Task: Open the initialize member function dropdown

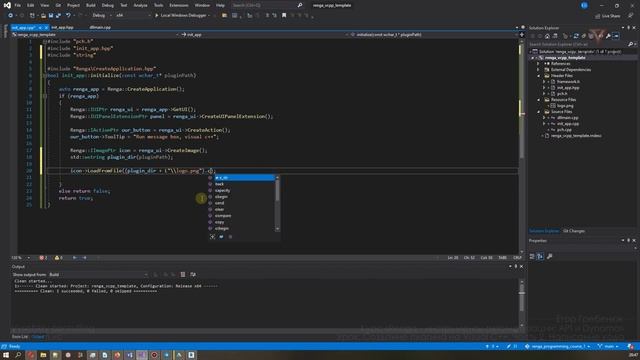Action: [434, 35]
